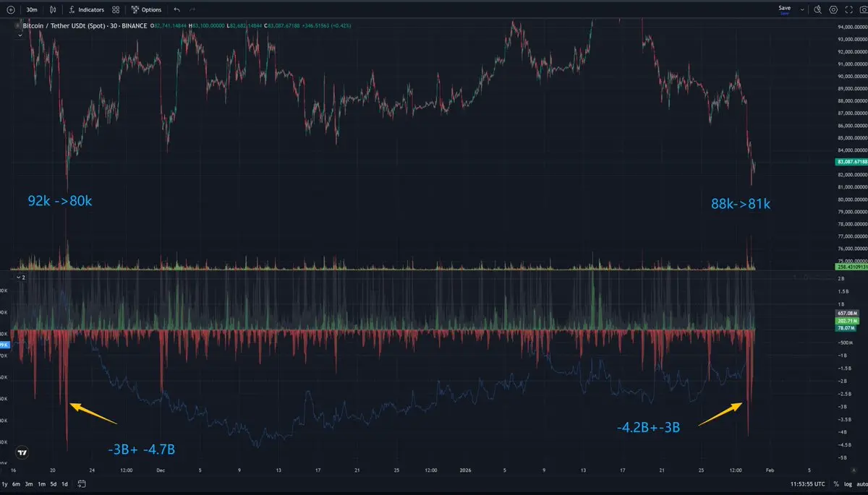Screen dimensions: 868x495
Task: Open the quick search icon
Action: 817,9
